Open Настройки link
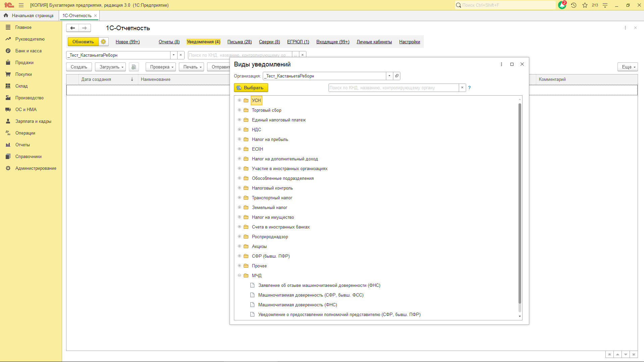The height and width of the screenshot is (362, 644). (x=410, y=42)
